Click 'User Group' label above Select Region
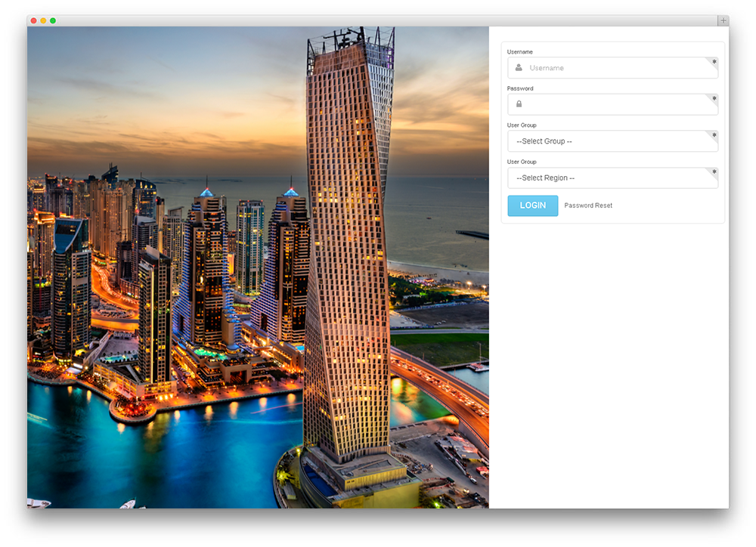This screenshot has height=547, width=756. point(522,162)
